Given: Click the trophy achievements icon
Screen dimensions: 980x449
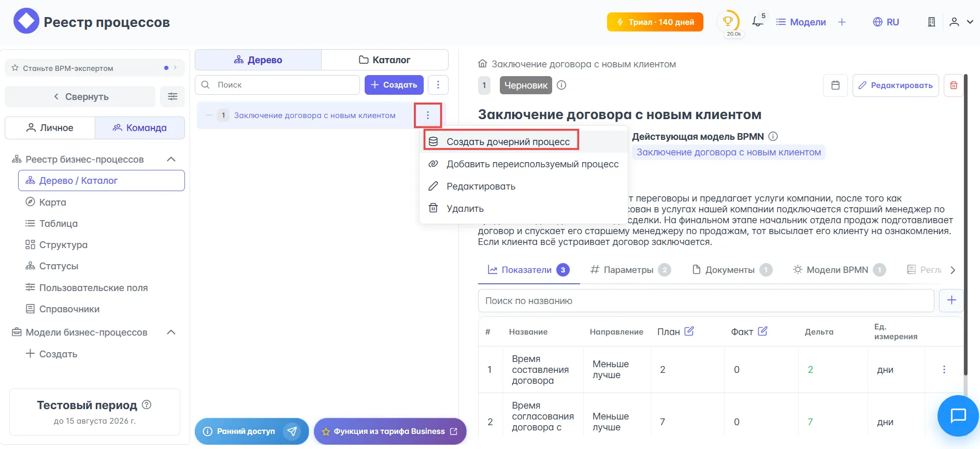Looking at the screenshot, I should coord(728,22).
